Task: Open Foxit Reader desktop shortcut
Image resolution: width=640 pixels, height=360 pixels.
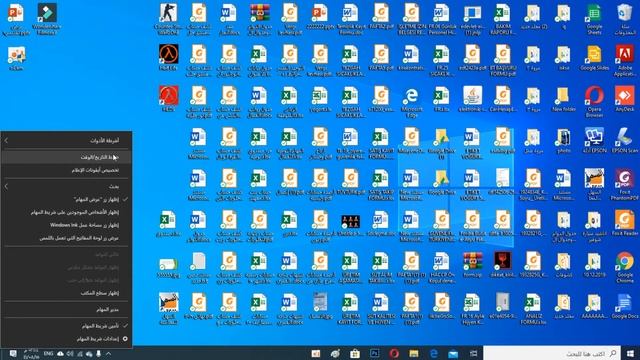Action: click(624, 223)
